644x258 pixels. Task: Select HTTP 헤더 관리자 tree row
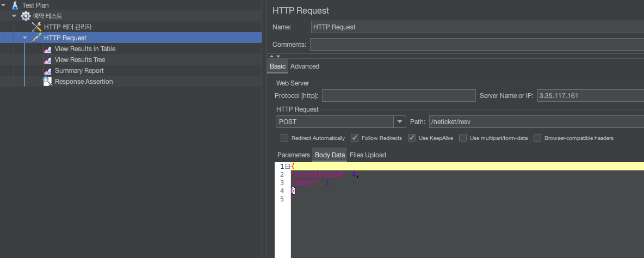click(x=68, y=27)
